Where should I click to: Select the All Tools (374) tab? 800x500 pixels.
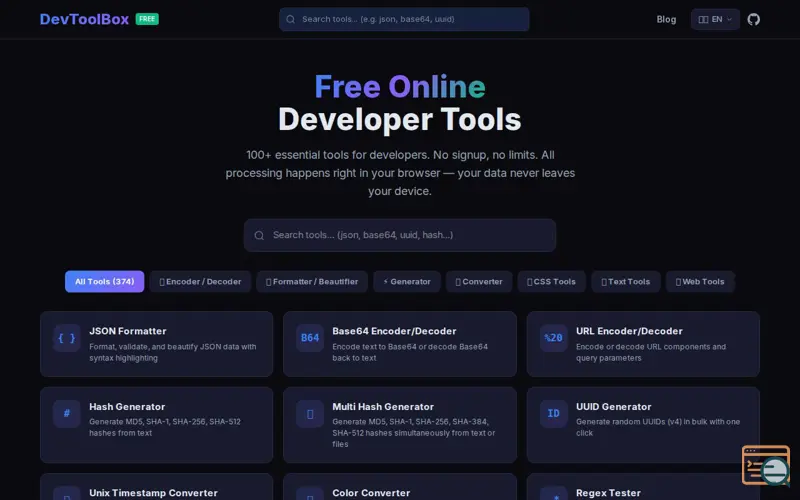(x=105, y=282)
